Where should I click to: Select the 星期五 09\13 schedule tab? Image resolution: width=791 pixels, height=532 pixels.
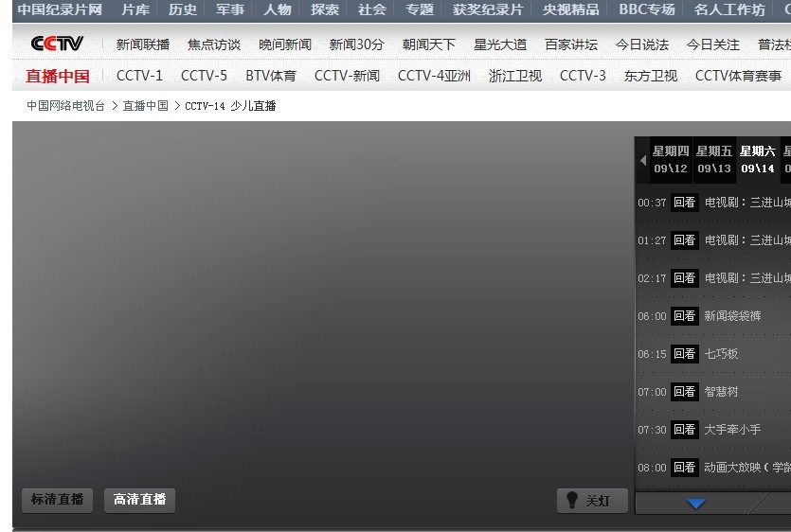tap(714, 159)
